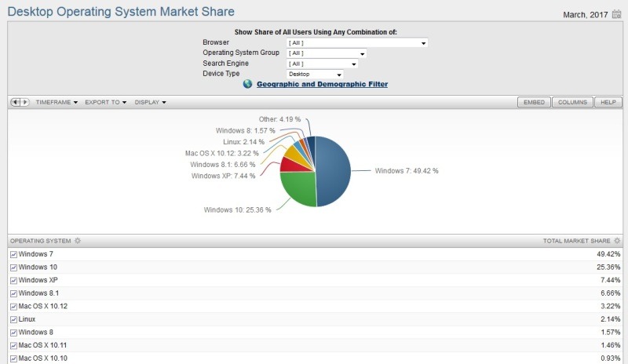Open the Browser dropdown

357,43
